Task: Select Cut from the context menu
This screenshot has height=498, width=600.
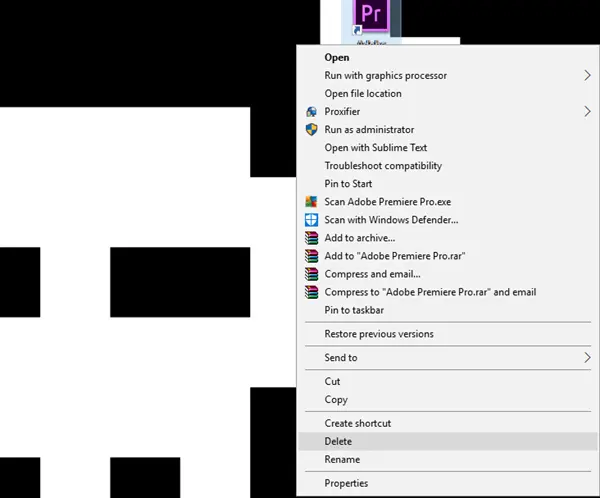Action: pos(447,381)
